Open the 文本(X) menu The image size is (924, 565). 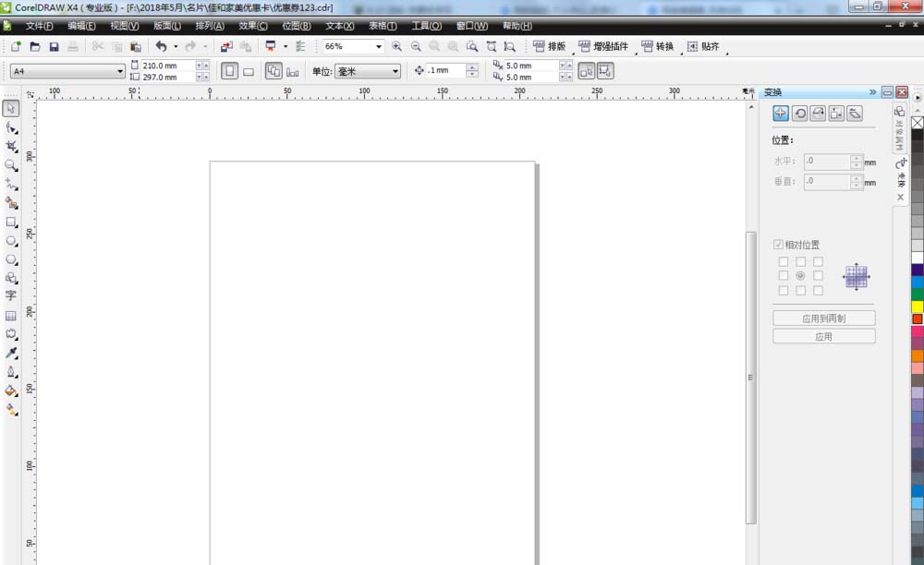click(340, 26)
